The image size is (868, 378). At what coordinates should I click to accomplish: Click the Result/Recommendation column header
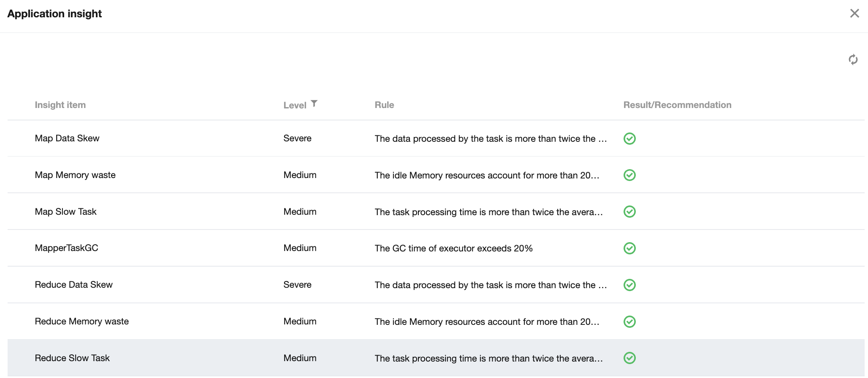[677, 105]
